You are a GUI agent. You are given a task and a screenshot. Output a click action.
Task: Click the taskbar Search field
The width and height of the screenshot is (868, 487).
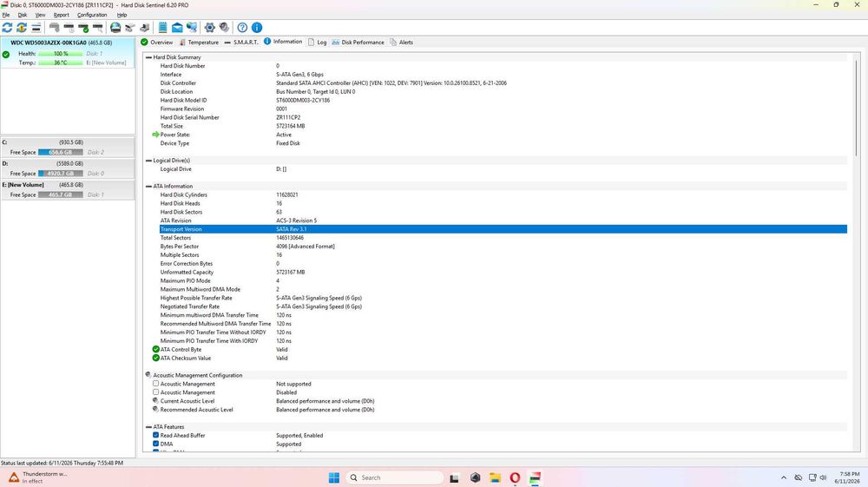tap(395, 477)
